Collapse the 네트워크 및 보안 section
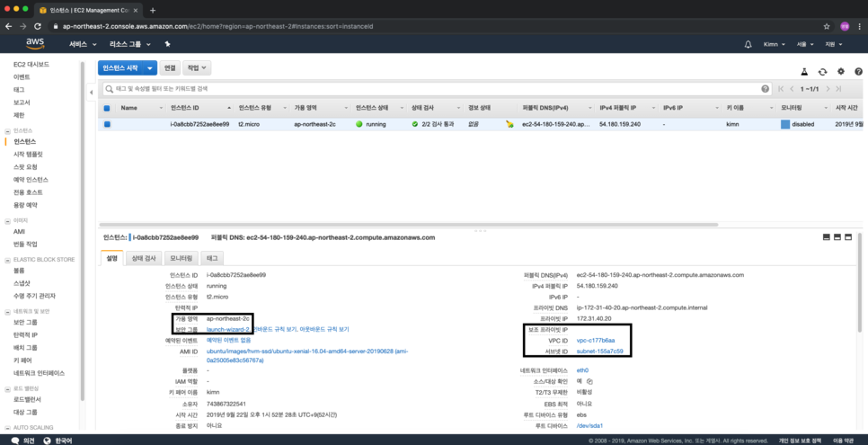The height and width of the screenshot is (445, 868). 8,311
